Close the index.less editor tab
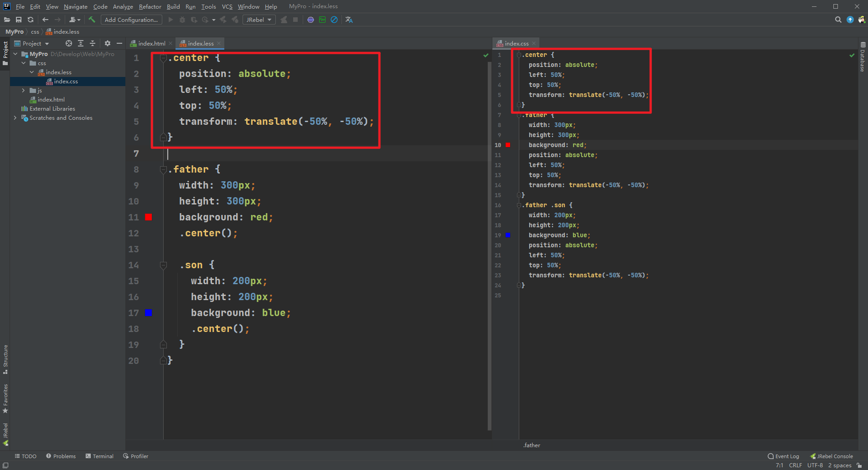The height and width of the screenshot is (470, 868). click(219, 43)
